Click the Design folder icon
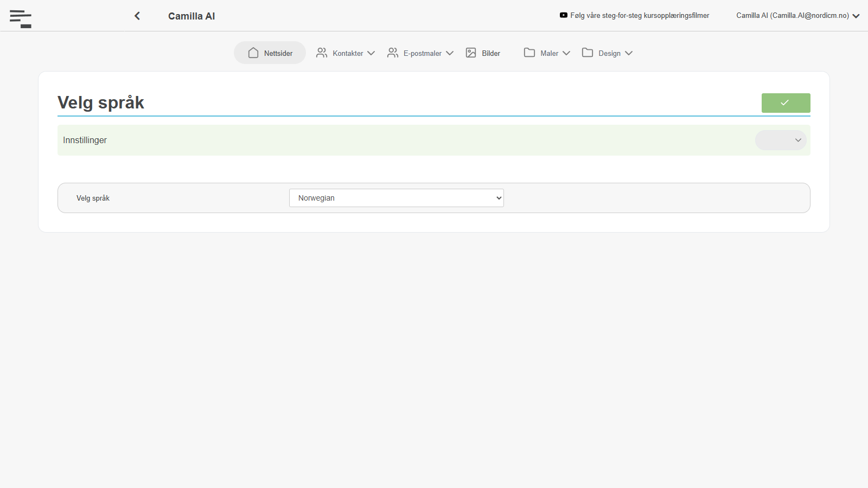868x488 pixels. 588,53
